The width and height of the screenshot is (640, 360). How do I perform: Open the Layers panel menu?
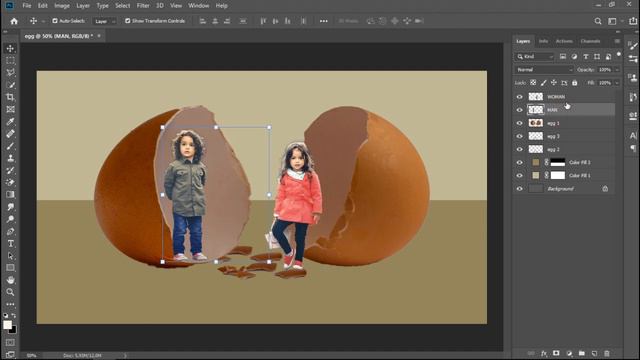[617, 41]
